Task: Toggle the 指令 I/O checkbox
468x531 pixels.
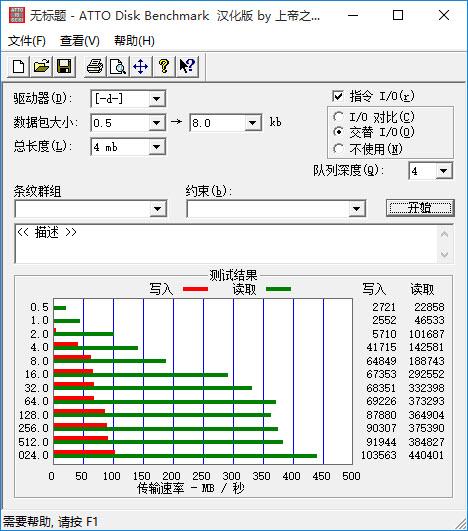Action: tap(338, 96)
